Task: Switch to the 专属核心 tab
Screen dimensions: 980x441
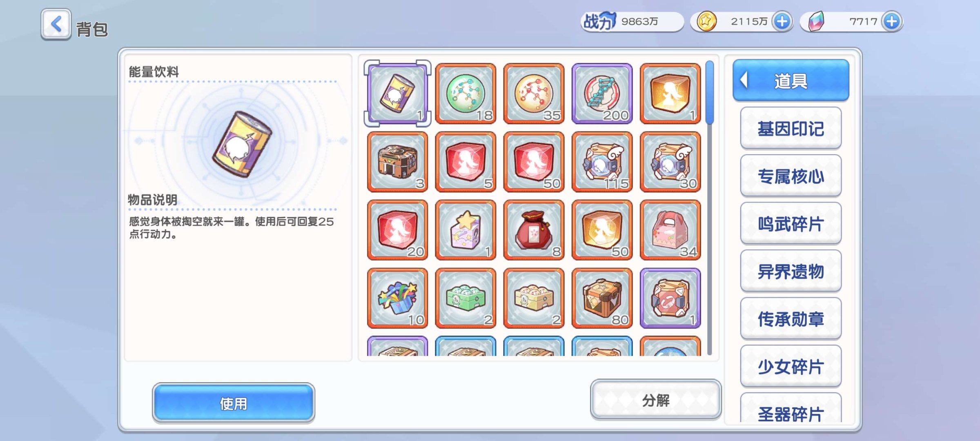Action: click(x=791, y=176)
